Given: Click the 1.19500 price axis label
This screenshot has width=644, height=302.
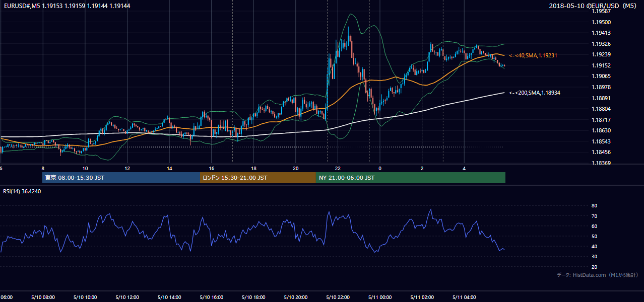Looking at the screenshot, I should pyautogui.click(x=602, y=22).
